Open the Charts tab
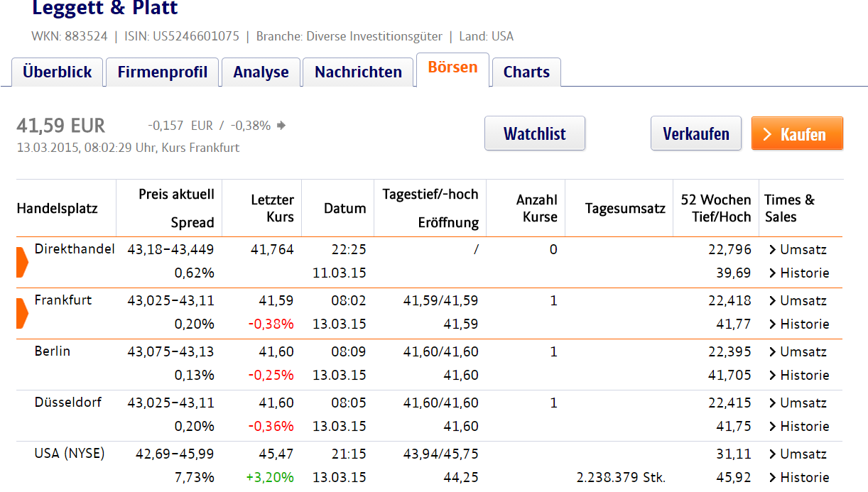This screenshot has width=868, height=492. (x=526, y=72)
